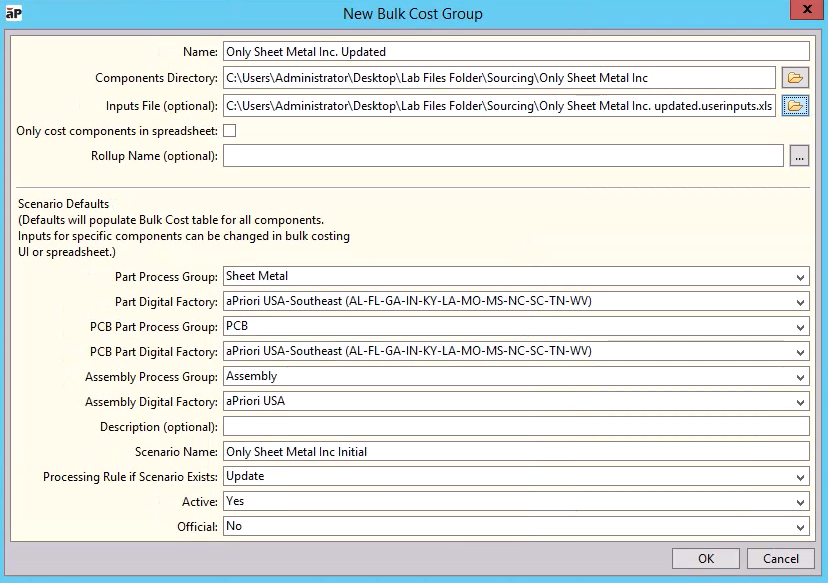Browse for the Inputs File
The height and width of the screenshot is (583, 828).
click(795, 106)
